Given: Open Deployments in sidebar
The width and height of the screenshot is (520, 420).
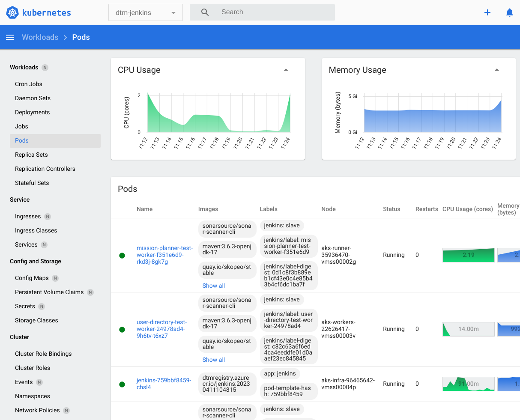Looking at the screenshot, I should (x=32, y=112).
